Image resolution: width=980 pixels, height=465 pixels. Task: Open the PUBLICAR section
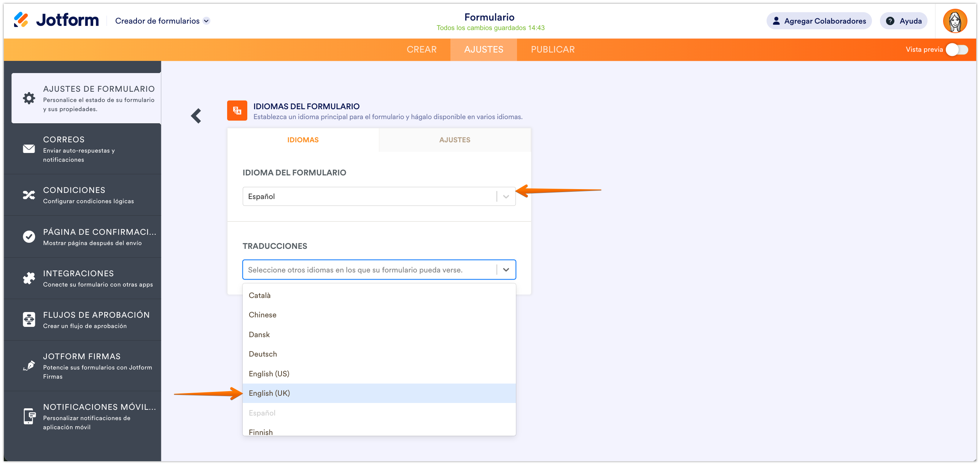[x=552, y=49]
